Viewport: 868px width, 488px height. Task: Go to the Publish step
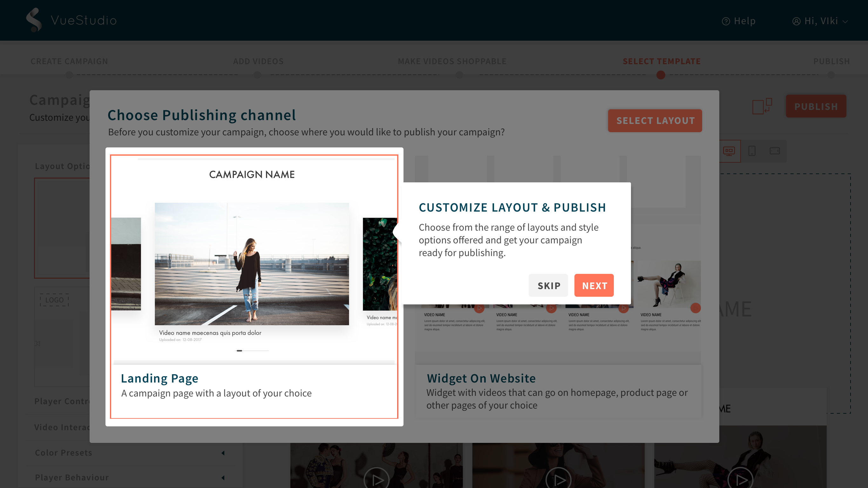click(x=831, y=61)
